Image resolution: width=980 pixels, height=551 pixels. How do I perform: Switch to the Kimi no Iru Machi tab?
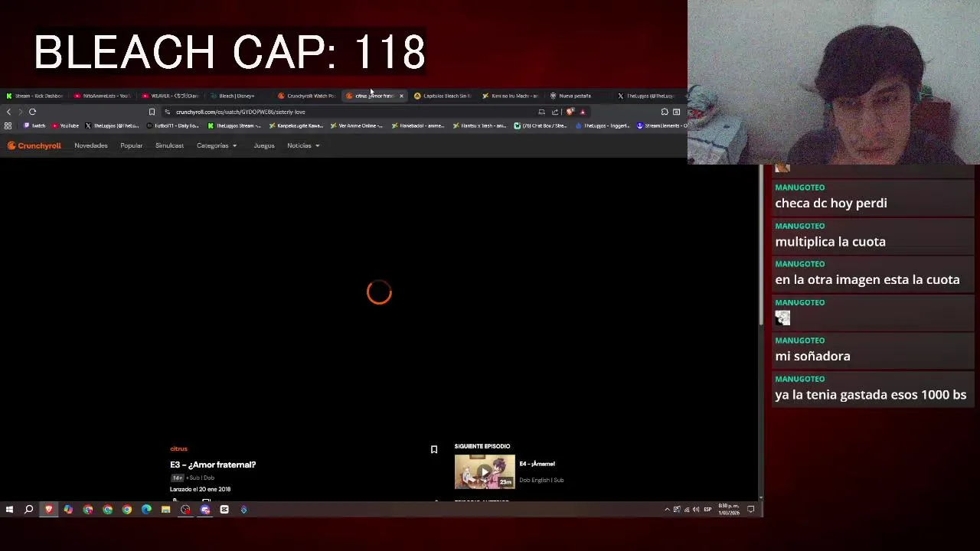[x=511, y=96]
